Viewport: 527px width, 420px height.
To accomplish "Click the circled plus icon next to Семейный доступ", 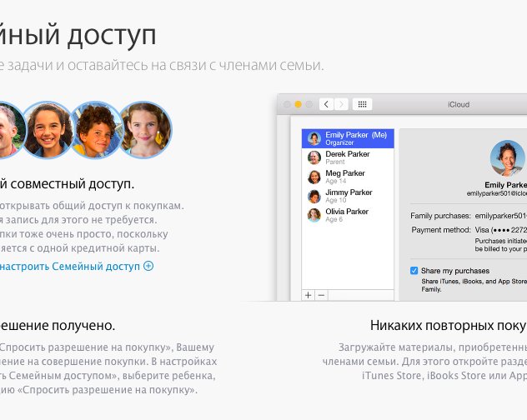I will [x=148, y=266].
